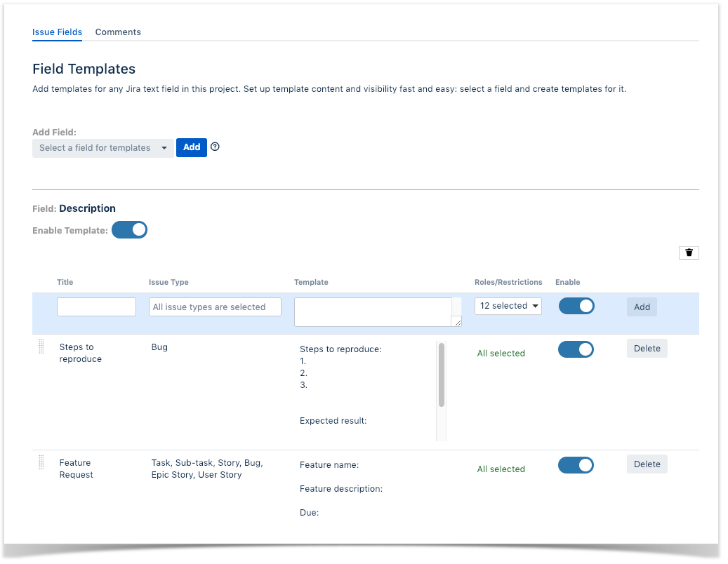Open the All issue types selector

[215, 307]
